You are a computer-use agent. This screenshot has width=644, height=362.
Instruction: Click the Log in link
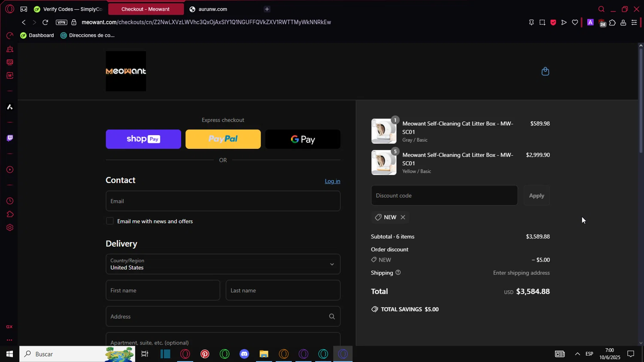(x=332, y=181)
